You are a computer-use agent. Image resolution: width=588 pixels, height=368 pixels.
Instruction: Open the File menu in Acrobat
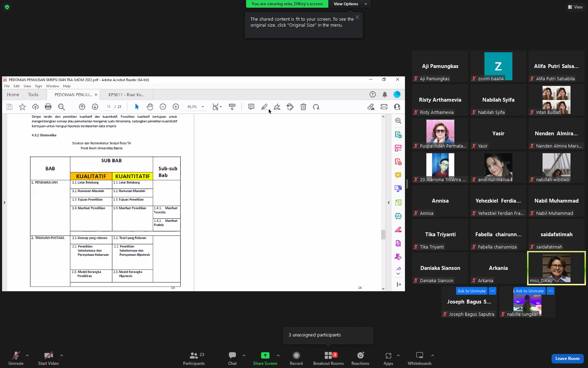coord(7,86)
